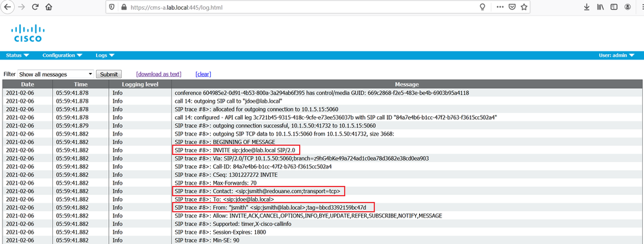Image resolution: width=644 pixels, height=244 pixels.
Task: Open the page actions three-dot menu
Action: click(500, 7)
